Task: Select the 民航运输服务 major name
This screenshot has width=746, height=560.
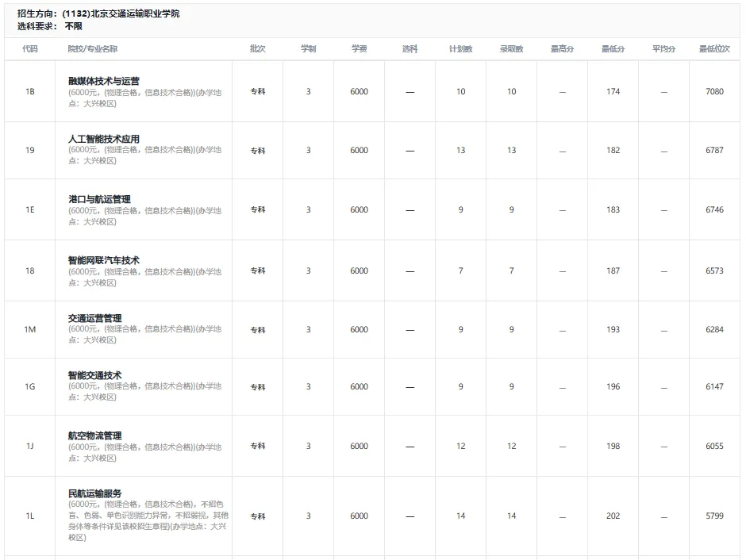Action: pyautogui.click(x=94, y=493)
